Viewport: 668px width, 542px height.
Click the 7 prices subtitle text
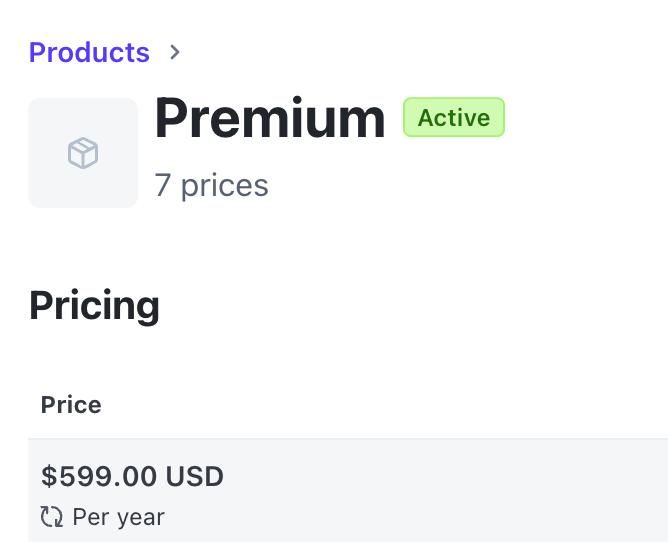coord(211,185)
